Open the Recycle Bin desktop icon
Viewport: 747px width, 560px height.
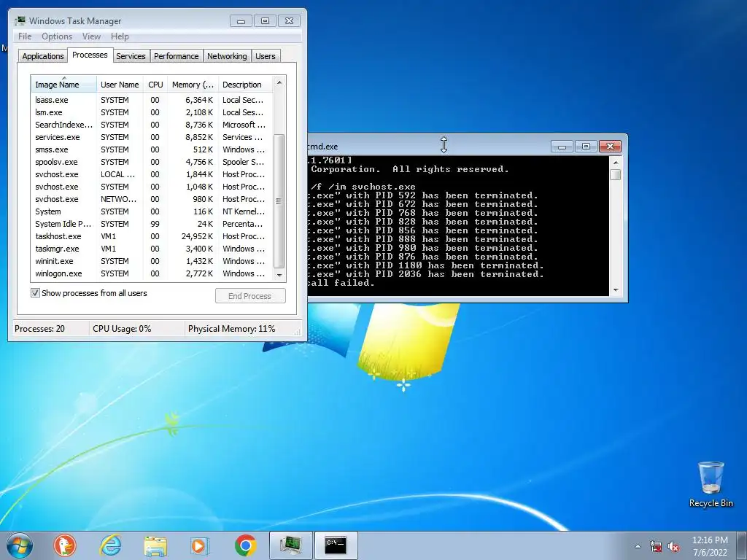coord(711,485)
